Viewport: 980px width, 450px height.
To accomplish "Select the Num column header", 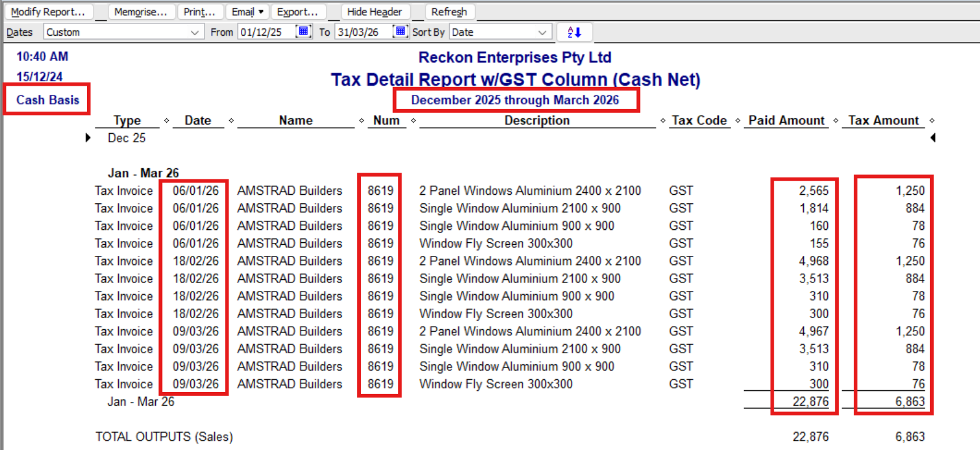I will 386,120.
